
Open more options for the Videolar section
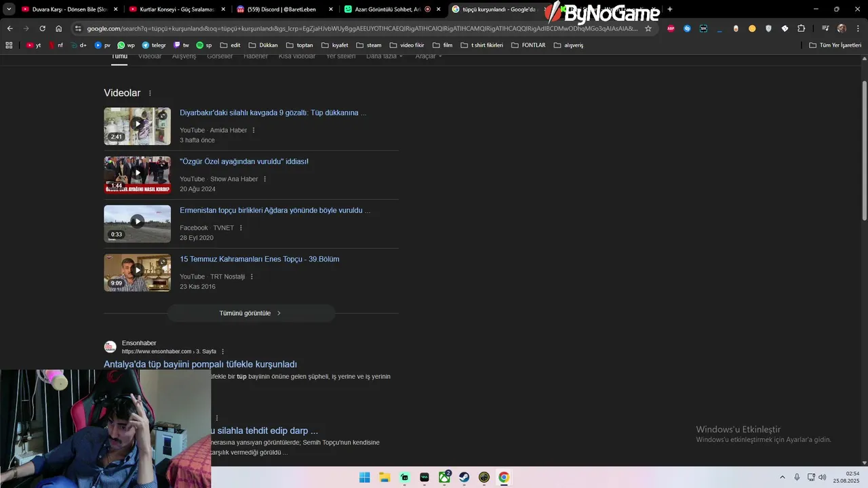pos(150,93)
